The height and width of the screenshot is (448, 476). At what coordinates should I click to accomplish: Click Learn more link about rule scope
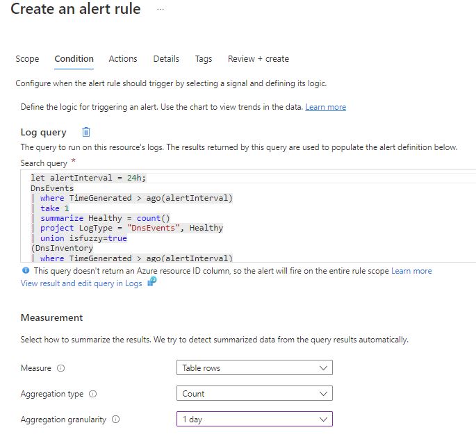[x=411, y=271]
